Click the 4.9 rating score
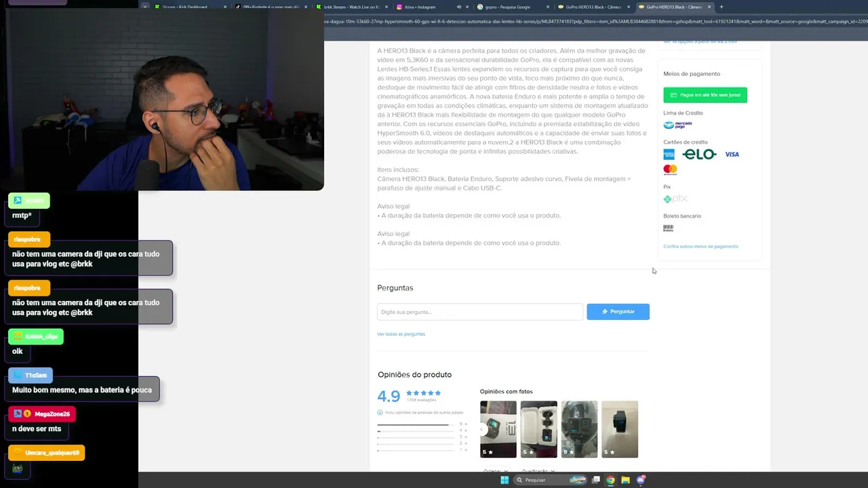The height and width of the screenshot is (488, 868). (x=389, y=396)
